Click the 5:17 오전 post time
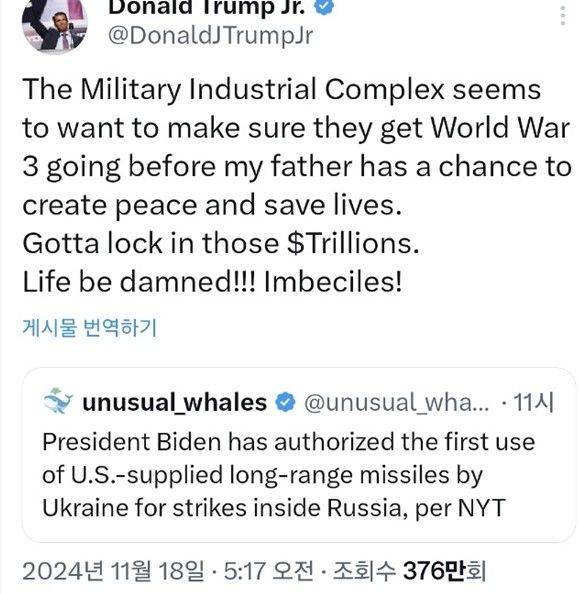The height and width of the screenshot is (594, 579). tap(269, 571)
